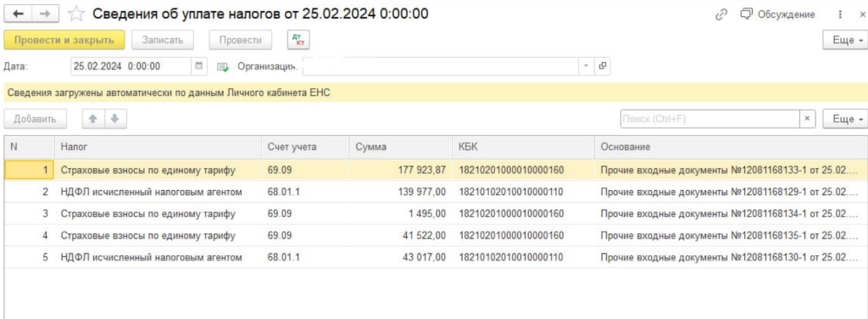
Task: Close the document form
Action: [861, 15]
